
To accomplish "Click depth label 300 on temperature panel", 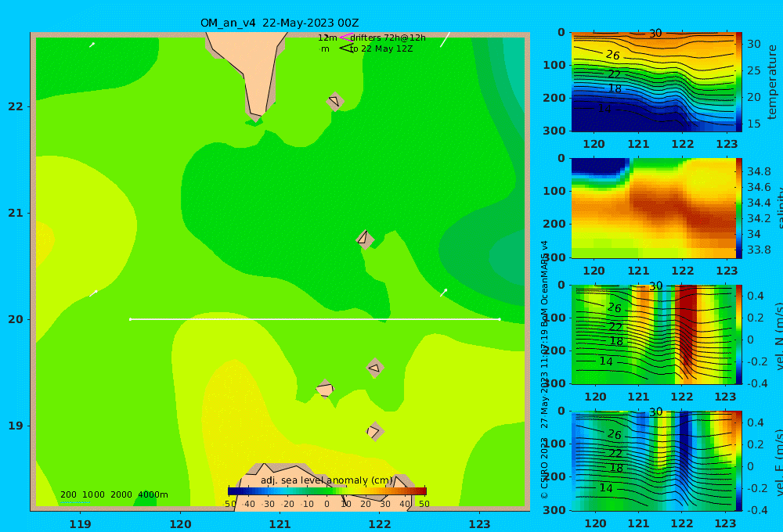I will [554, 131].
